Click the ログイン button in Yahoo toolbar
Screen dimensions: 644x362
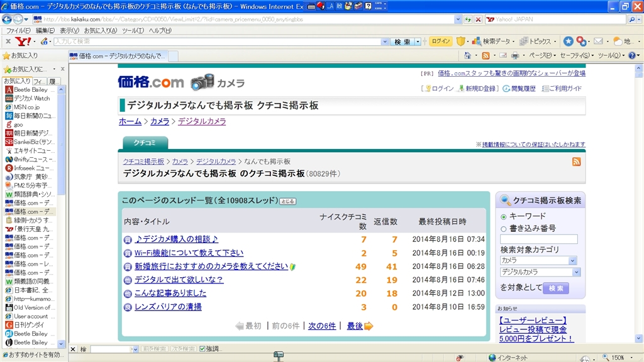pyautogui.click(x=441, y=41)
